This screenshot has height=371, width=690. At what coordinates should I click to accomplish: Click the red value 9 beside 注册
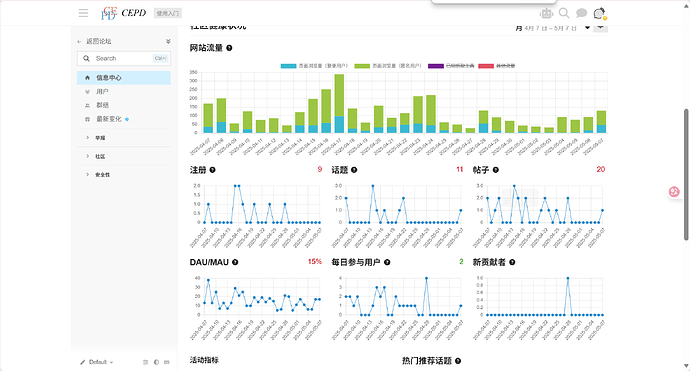[x=320, y=169]
